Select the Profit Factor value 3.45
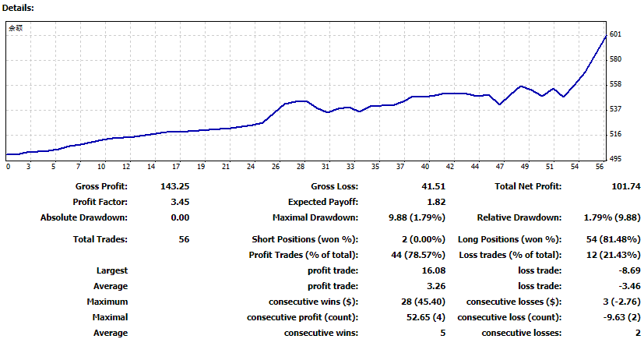This screenshot has width=644, height=339. 179,202
